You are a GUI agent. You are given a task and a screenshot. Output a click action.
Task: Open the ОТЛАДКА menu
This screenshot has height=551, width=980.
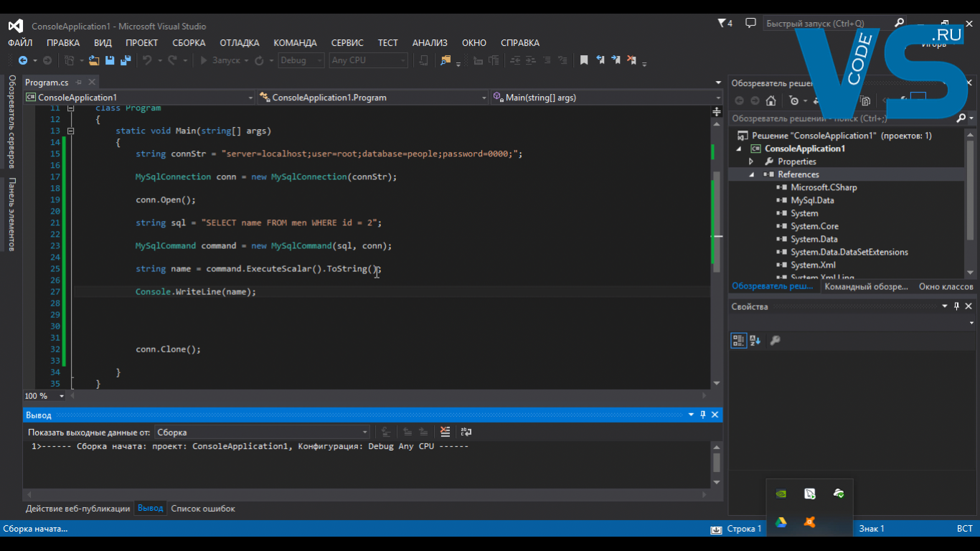coord(239,43)
